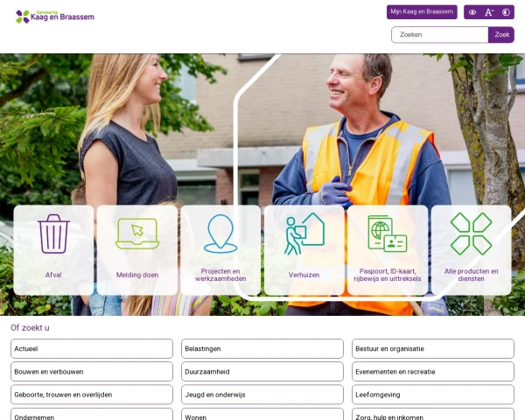Click the passport and ID-card icon
Viewport: 525px width, 420px height.
(388, 234)
